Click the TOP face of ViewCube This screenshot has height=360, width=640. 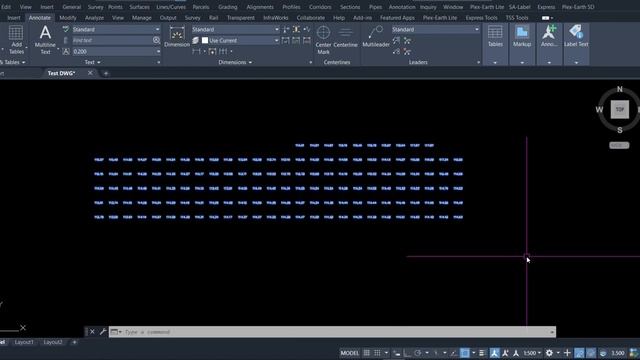[620, 109]
